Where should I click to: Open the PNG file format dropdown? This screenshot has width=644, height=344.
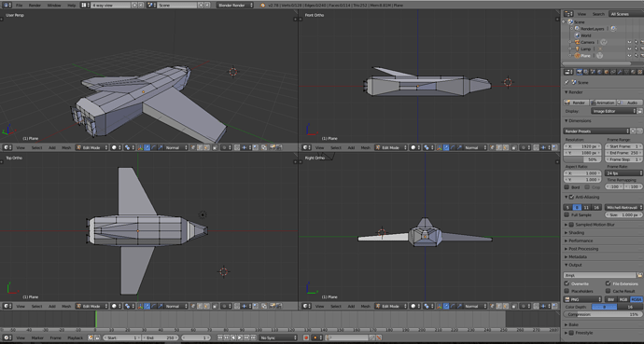[582, 300]
